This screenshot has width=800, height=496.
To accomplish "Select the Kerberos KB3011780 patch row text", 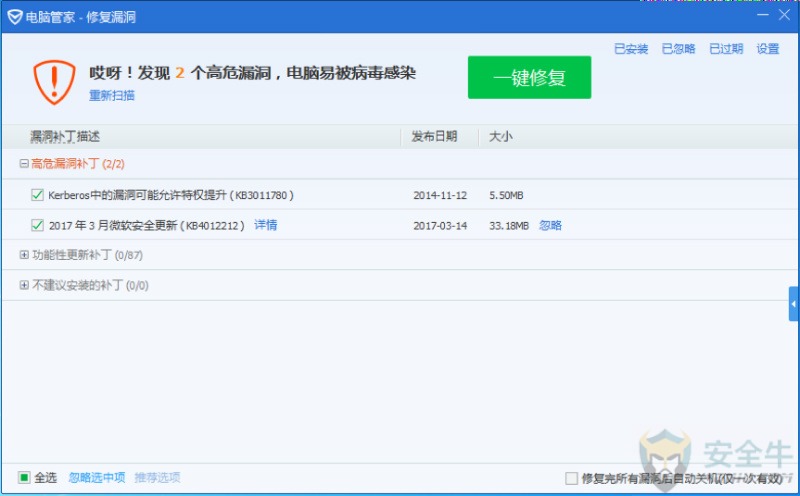I will [x=171, y=195].
